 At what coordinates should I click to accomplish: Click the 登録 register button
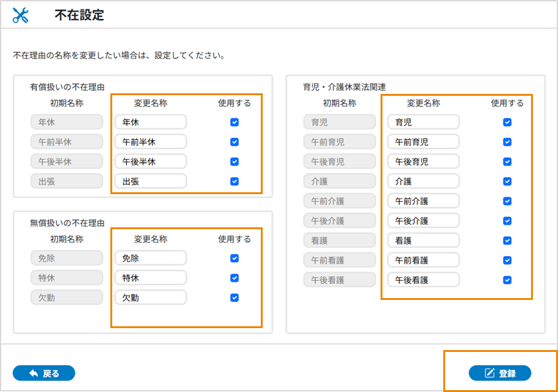tap(500, 373)
